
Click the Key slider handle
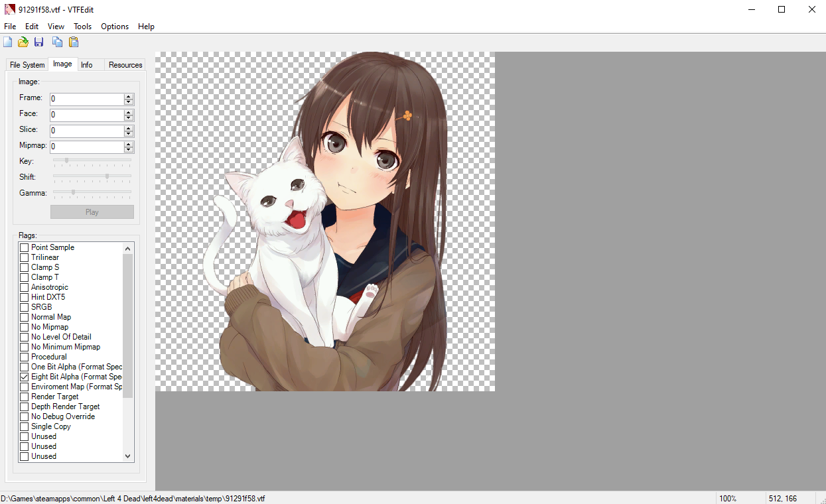point(66,160)
